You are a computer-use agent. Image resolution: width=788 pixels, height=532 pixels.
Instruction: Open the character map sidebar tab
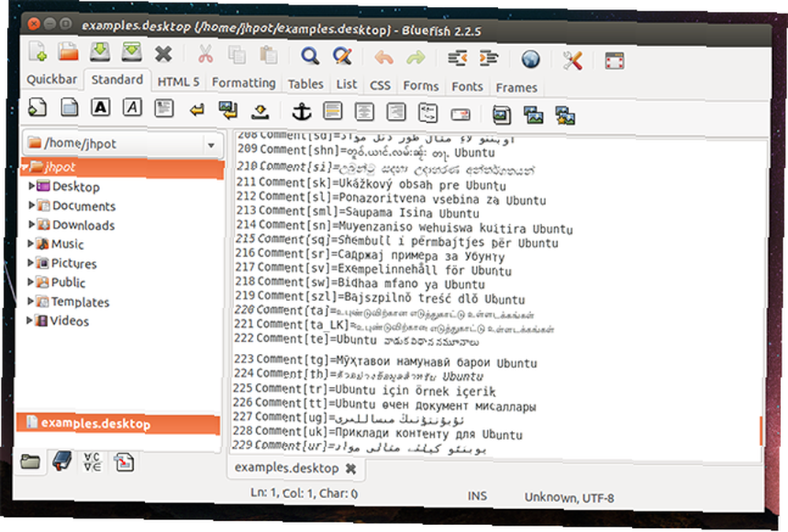tap(92, 462)
